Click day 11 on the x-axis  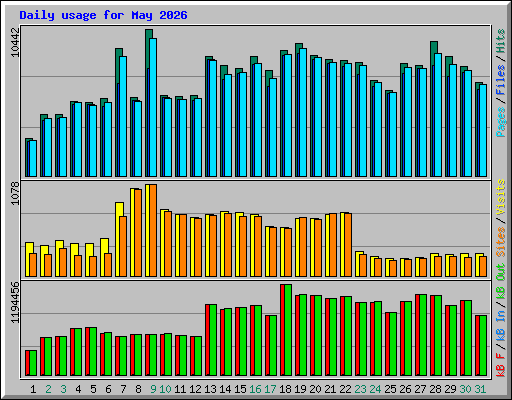point(180,389)
